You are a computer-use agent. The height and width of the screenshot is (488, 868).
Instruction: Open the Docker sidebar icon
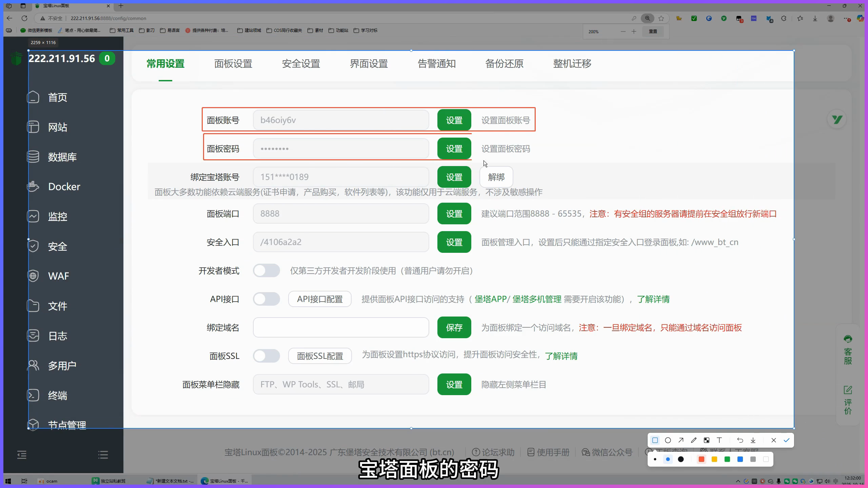pos(33,186)
